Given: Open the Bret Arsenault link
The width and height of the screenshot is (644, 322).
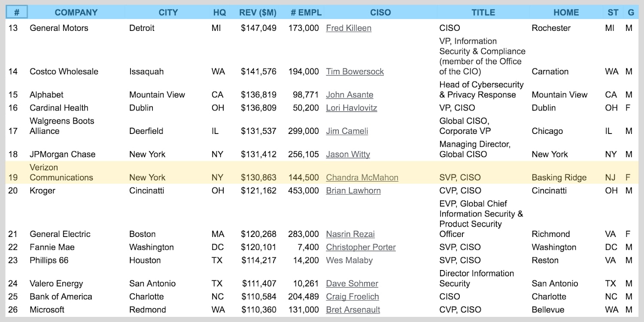Looking at the screenshot, I should [353, 310].
